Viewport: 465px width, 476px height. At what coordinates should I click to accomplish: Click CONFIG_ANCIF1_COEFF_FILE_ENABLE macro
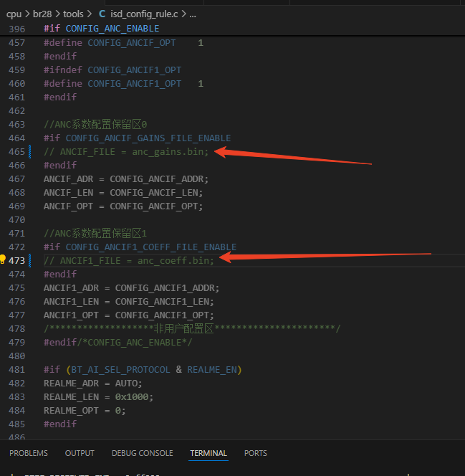[151, 247]
